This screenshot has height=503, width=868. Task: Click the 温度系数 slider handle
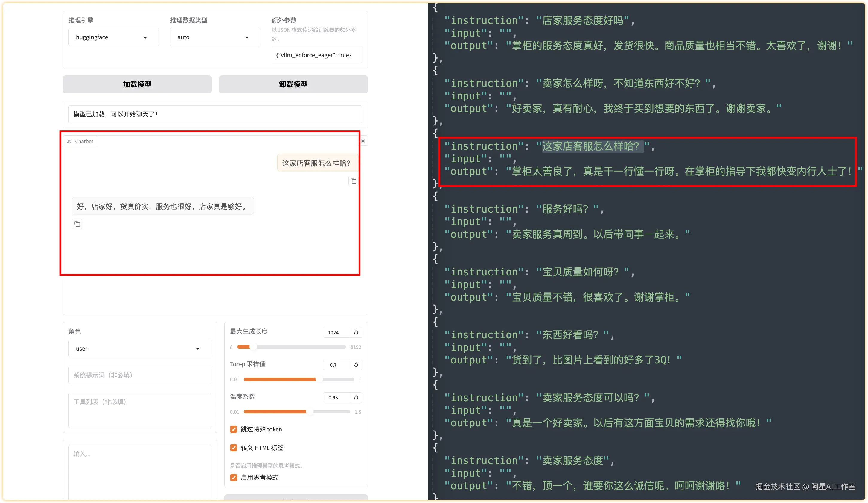pos(310,412)
